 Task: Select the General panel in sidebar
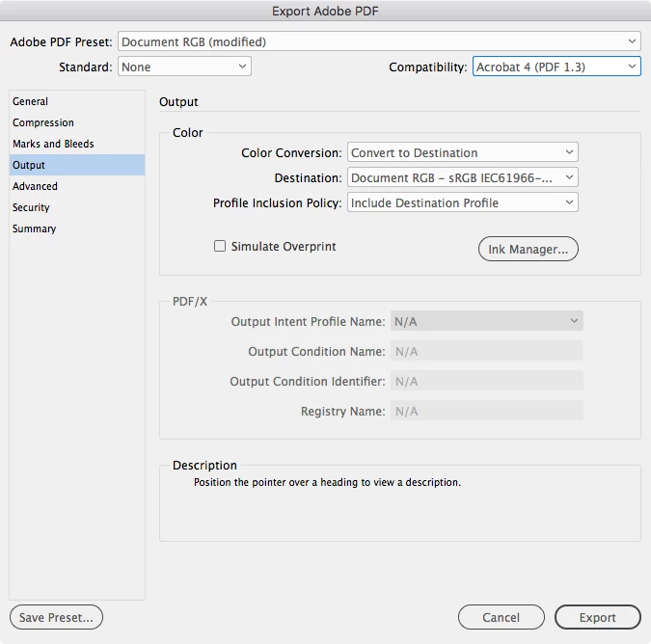(x=77, y=101)
